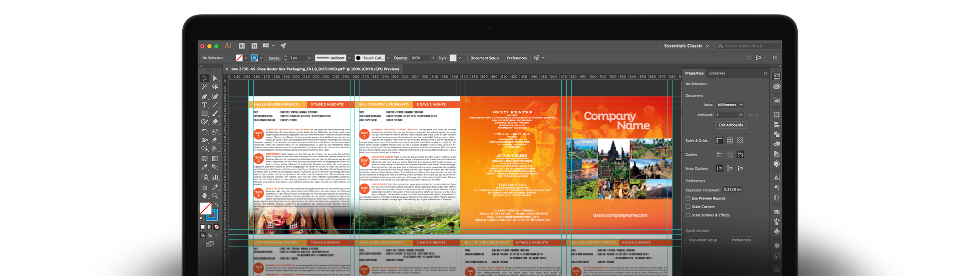The height and width of the screenshot is (276, 980).
Task: Select the Direct Selection tool
Action: point(215,78)
